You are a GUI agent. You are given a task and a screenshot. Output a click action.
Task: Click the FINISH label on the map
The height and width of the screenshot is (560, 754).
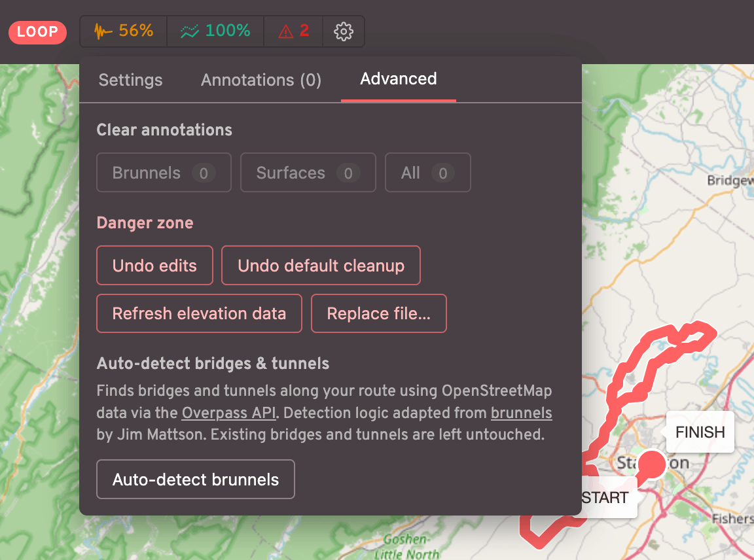pos(700,432)
